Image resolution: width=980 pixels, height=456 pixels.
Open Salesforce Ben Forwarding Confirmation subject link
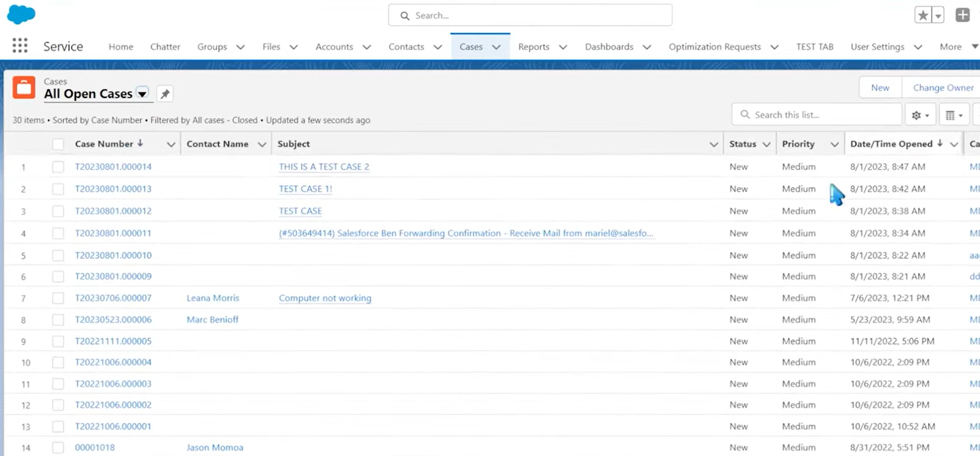click(466, 233)
